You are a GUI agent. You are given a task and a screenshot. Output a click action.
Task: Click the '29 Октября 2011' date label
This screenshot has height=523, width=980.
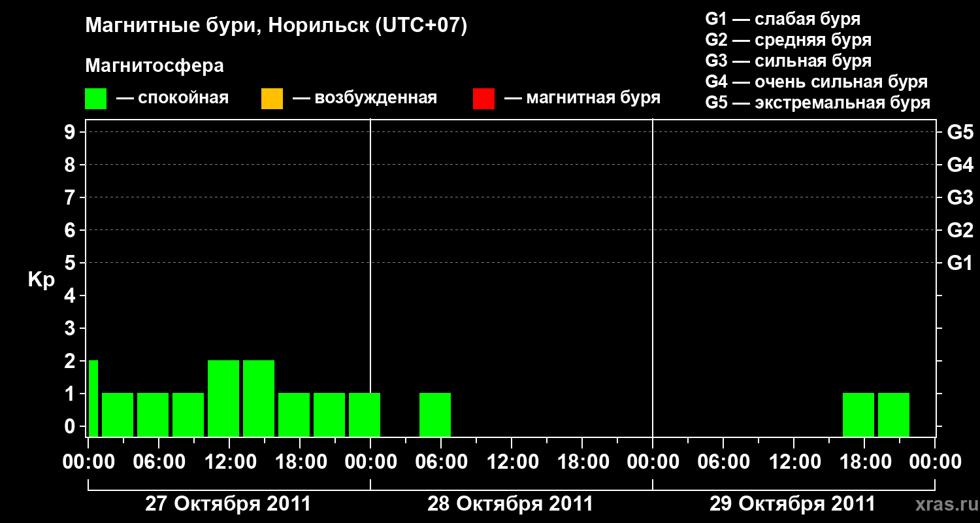pyautogui.click(x=792, y=504)
